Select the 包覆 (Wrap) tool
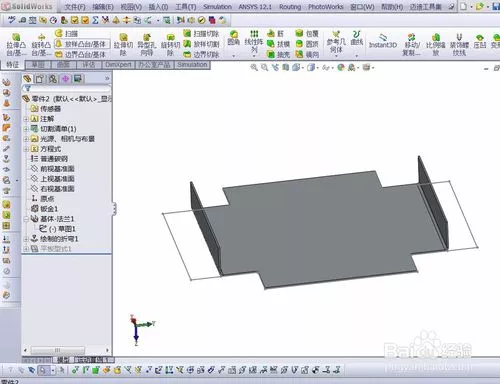 coord(307,33)
